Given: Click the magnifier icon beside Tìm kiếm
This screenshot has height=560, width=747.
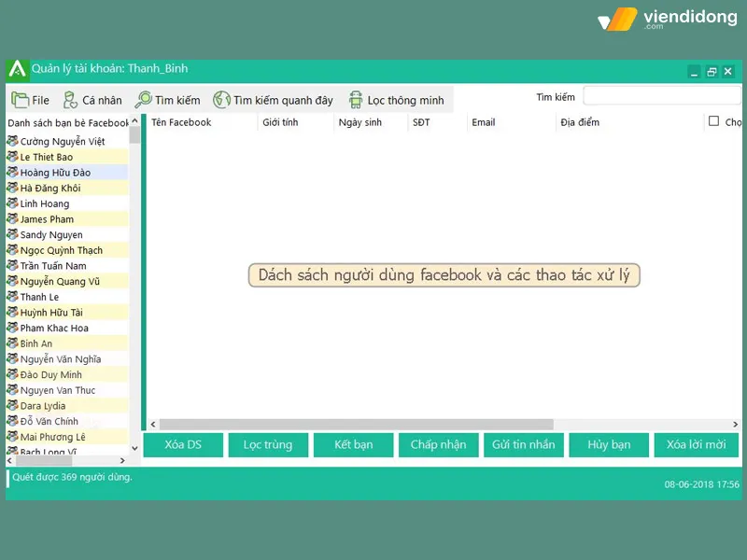Looking at the screenshot, I should tap(143, 100).
